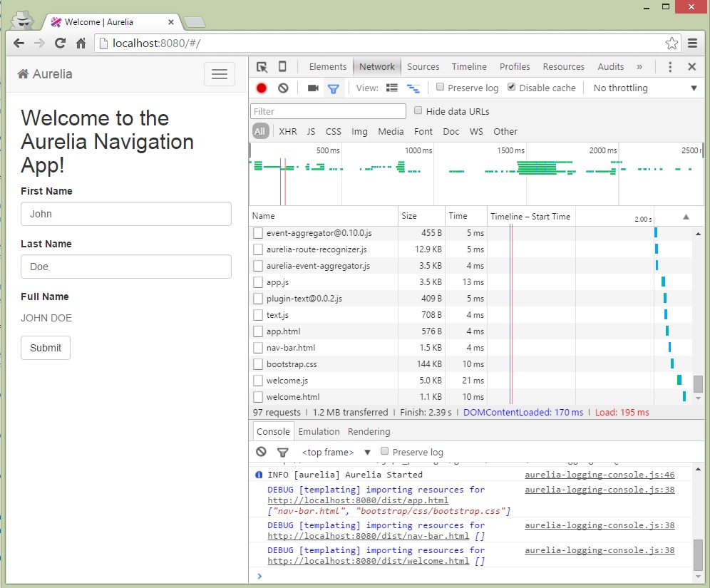
Task: Check Hide data URLs
Action: (x=418, y=110)
